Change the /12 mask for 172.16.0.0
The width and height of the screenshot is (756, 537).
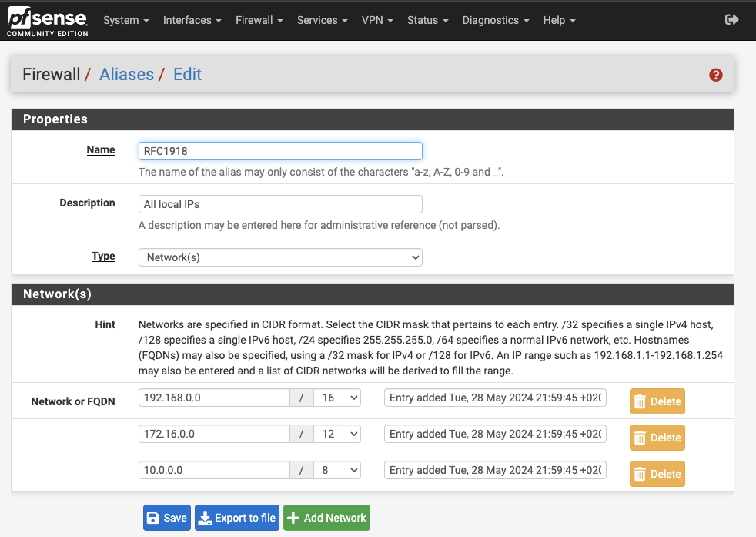point(337,434)
